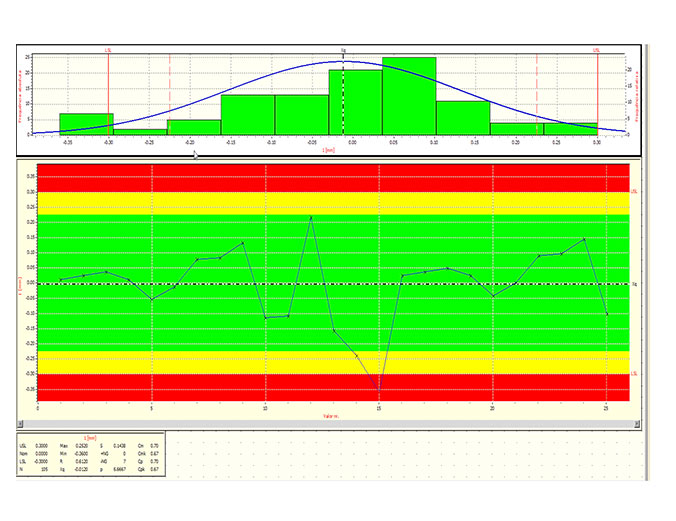Click the Cpk label in stats table
The height and width of the screenshot is (521, 676).
point(141,469)
